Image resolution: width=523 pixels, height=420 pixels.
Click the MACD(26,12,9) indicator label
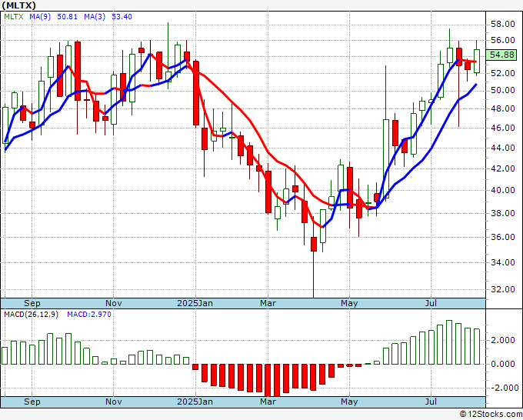[31, 315]
